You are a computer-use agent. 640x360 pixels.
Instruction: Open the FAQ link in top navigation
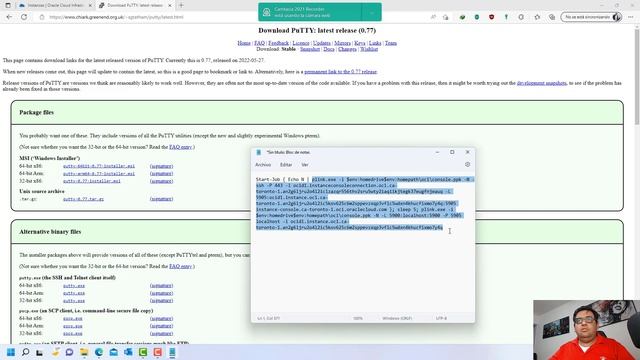coord(259,43)
